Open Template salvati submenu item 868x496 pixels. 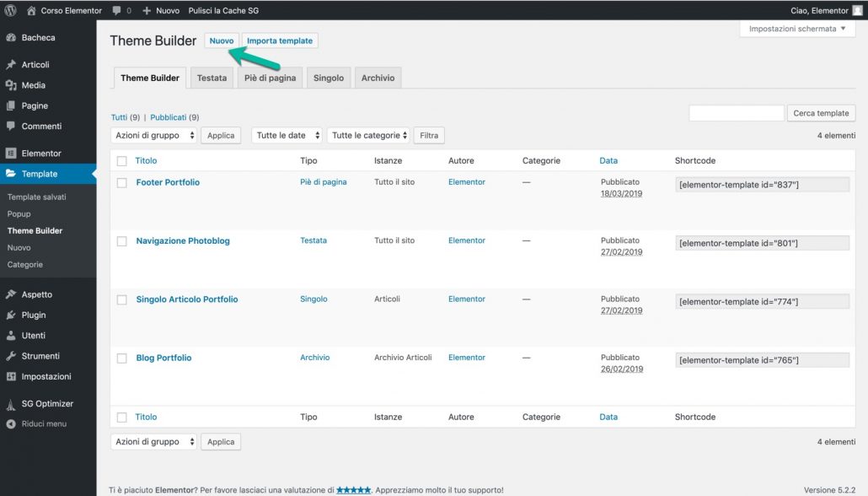click(36, 197)
